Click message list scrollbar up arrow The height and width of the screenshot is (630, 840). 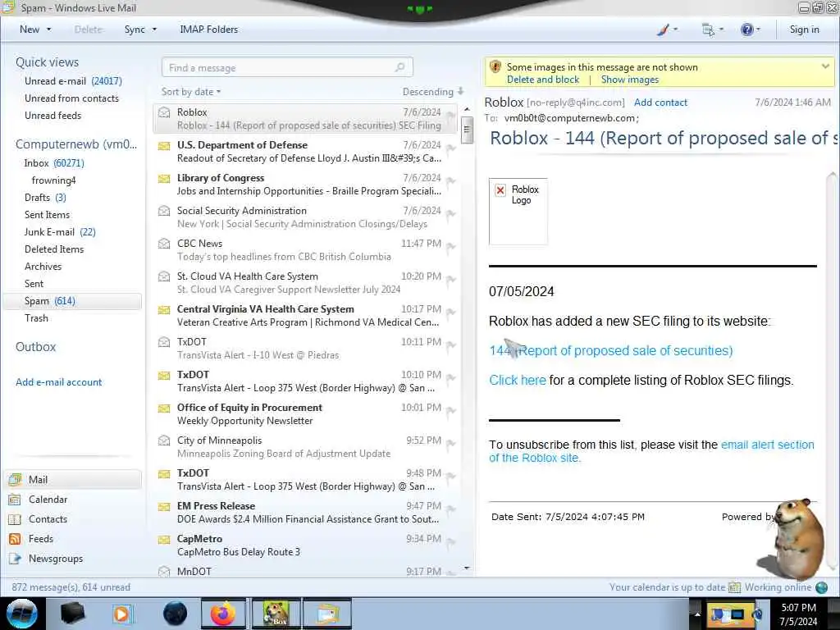(x=467, y=109)
